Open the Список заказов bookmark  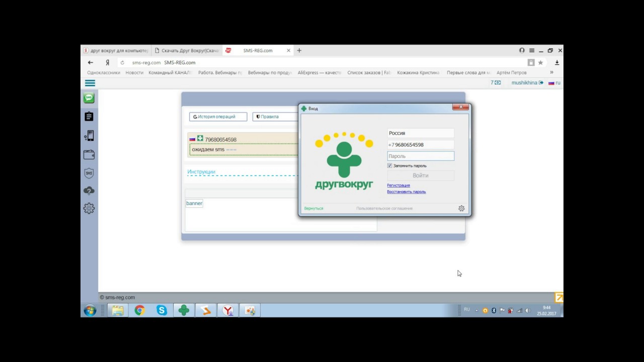pos(369,72)
